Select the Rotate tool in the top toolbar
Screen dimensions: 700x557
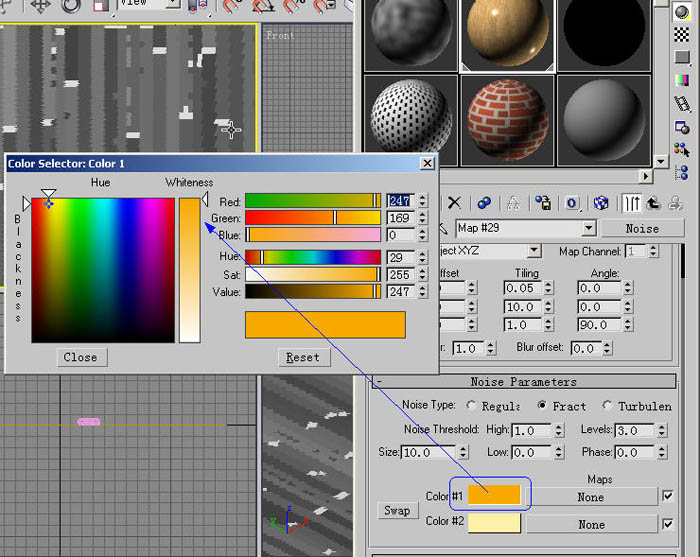tap(71, 6)
